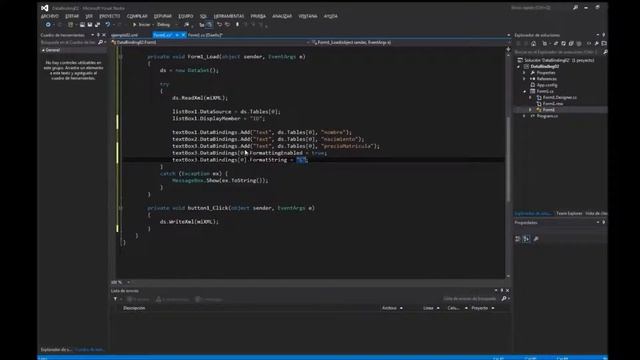Select App.config in Solution Explorer
This screenshot has width=640, height=360.
click(547, 85)
